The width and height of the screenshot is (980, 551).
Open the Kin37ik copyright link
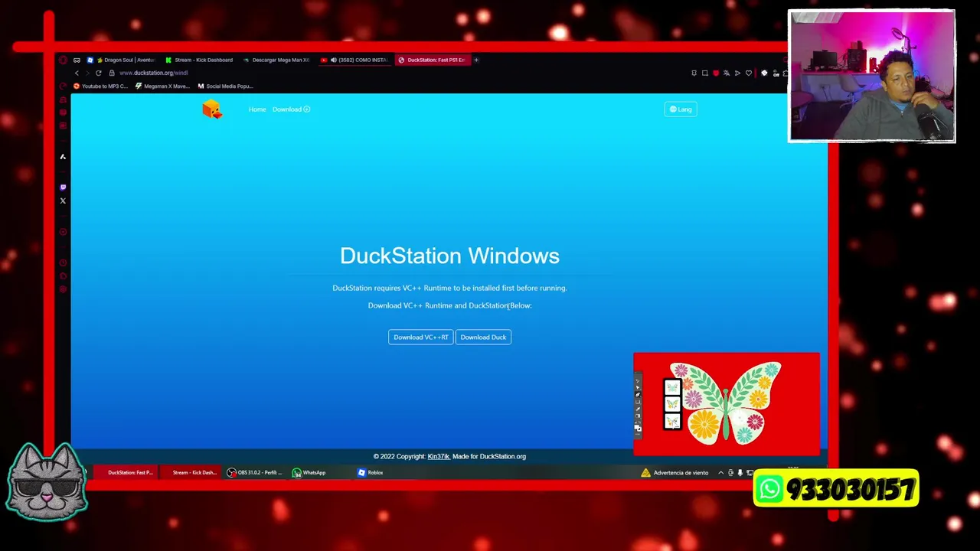pyautogui.click(x=439, y=456)
